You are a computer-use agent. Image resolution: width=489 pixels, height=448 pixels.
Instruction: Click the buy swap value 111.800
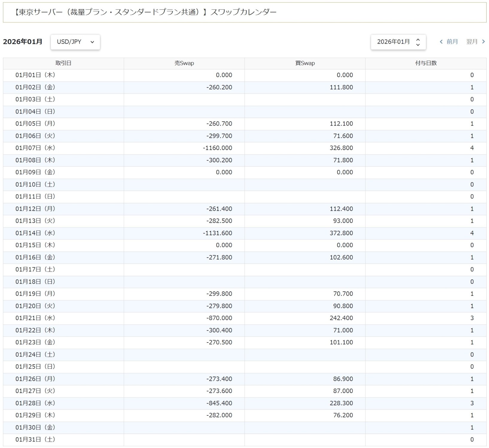341,87
